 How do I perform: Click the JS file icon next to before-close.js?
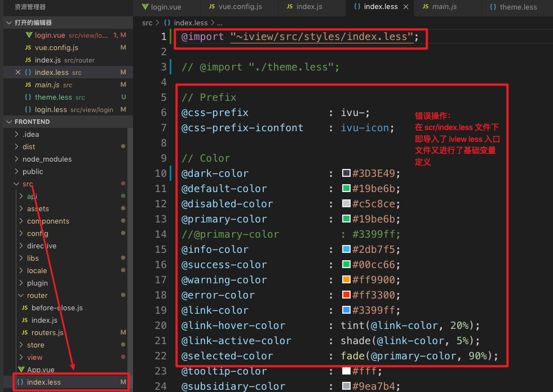click(x=25, y=308)
